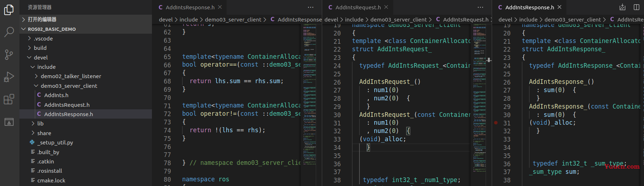Image resolution: width=644 pixels, height=186 pixels.
Task: Click demo03_server_client breadcrumb in middle editor
Action: (399, 20)
